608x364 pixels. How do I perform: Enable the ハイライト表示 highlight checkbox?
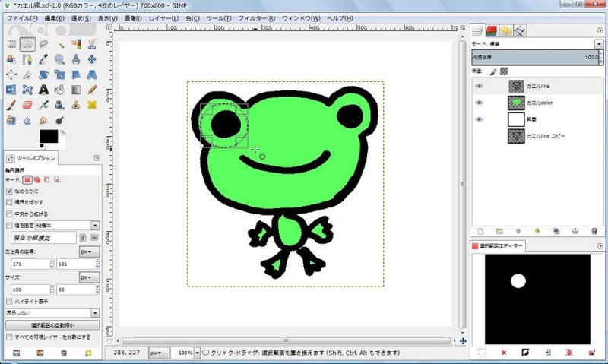click(x=9, y=301)
